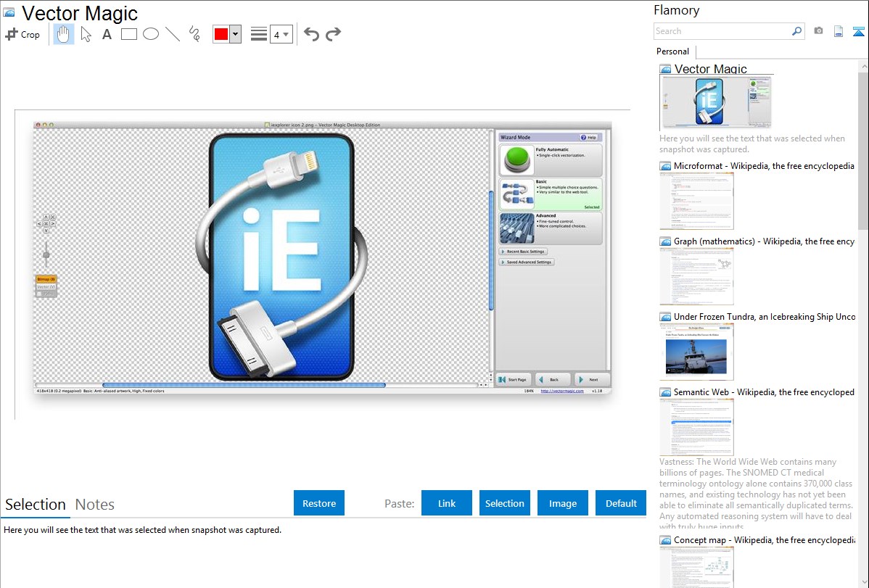Click the Concept map - Wikipedia title
Screen dimensions: 869x588
click(x=764, y=539)
